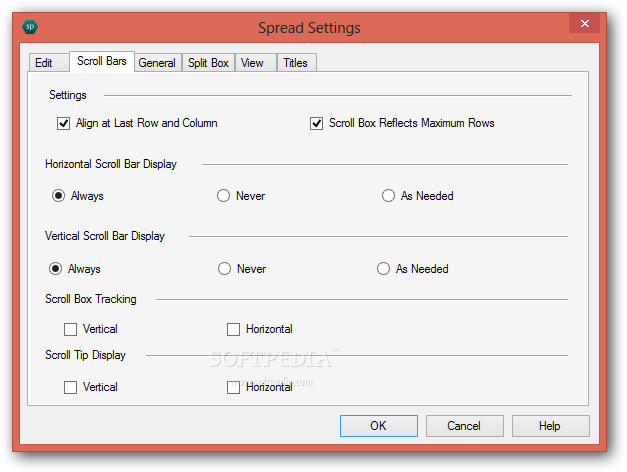The image size is (627, 472).
Task: Enable Horizontal Scroll Box Tracking
Action: [234, 329]
